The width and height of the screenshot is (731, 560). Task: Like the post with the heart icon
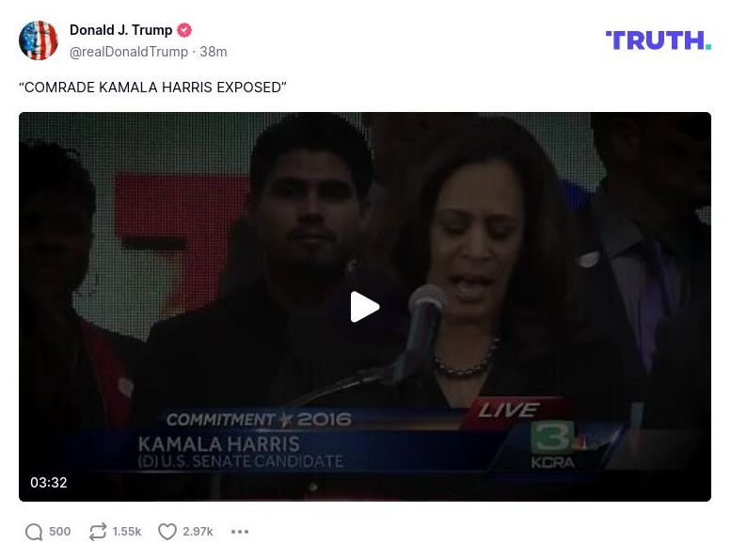click(167, 532)
